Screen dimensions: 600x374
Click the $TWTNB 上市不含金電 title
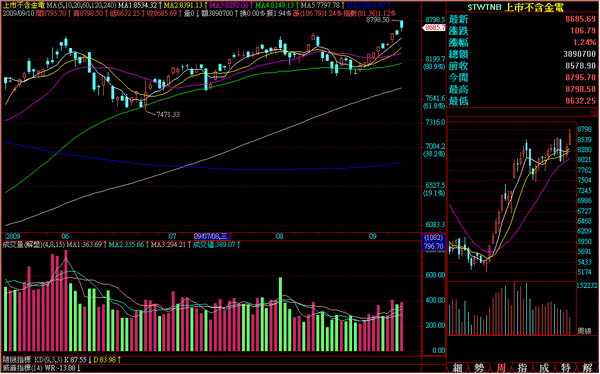[515, 7]
